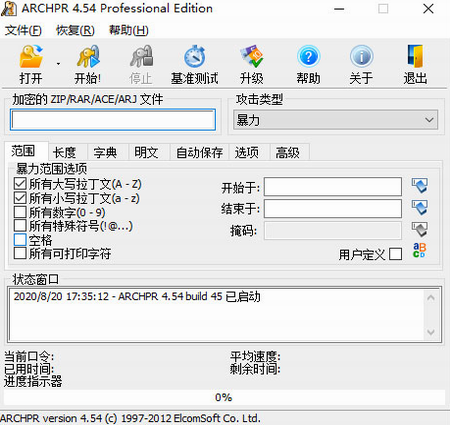Expand the 攻击类型 dropdown showing 暴力
This screenshot has width=450, height=425.
335,120
